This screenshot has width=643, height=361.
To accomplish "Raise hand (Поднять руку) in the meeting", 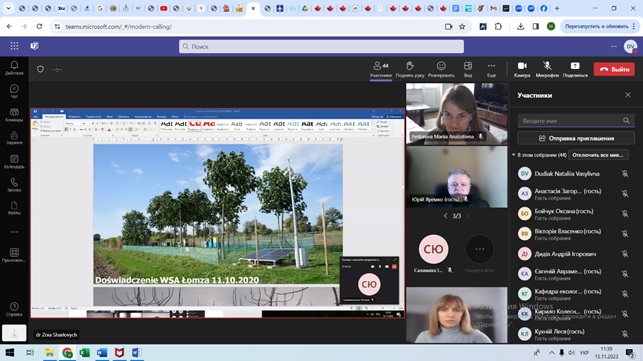I will 410,69.
